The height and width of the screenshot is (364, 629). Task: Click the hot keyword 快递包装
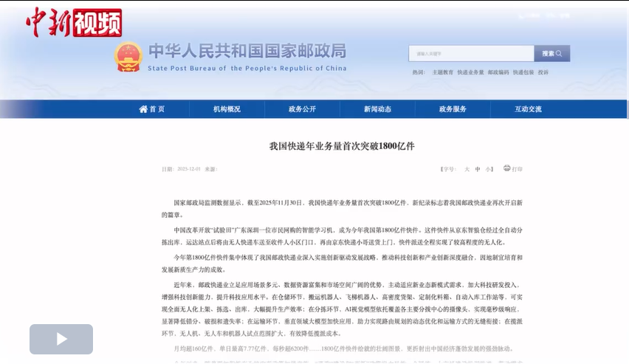pyautogui.click(x=523, y=72)
